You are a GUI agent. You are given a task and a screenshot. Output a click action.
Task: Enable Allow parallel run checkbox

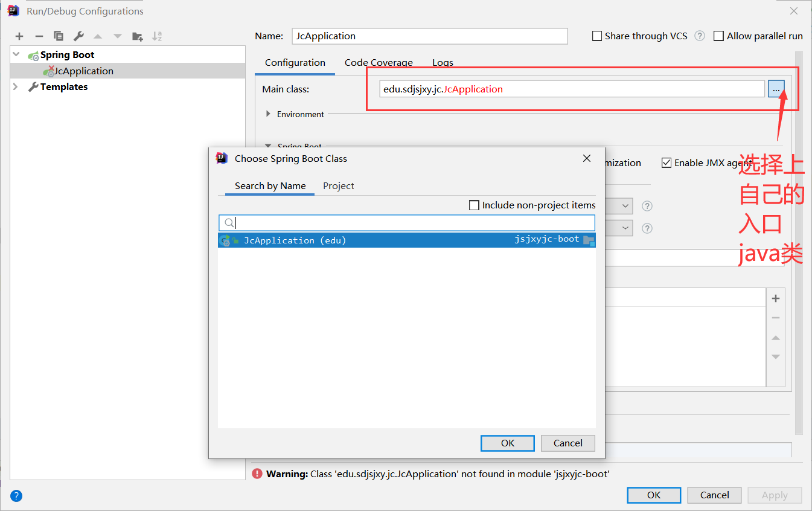[718, 36]
